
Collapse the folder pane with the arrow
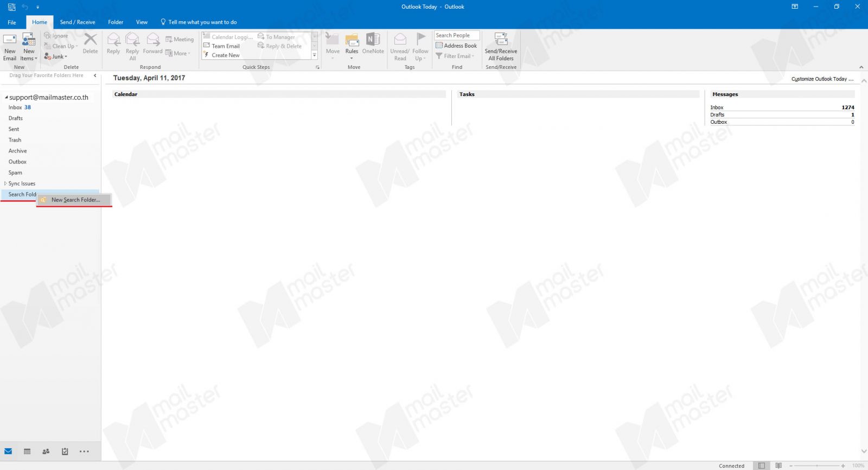click(95, 75)
